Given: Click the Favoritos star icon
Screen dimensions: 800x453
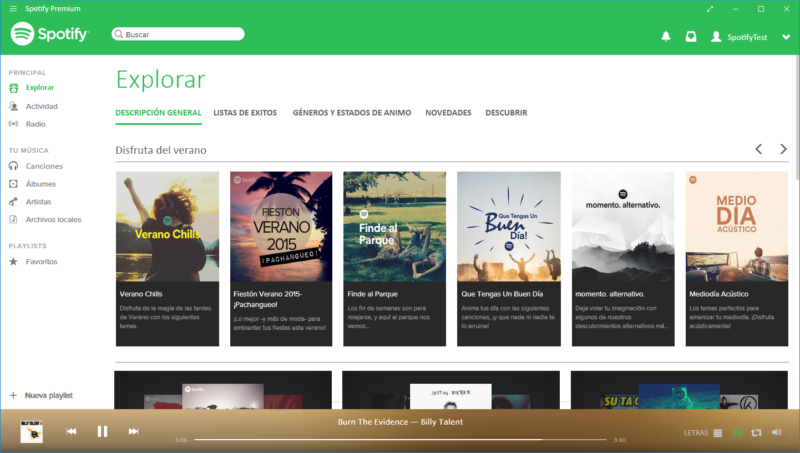Looking at the screenshot, I should point(14,262).
